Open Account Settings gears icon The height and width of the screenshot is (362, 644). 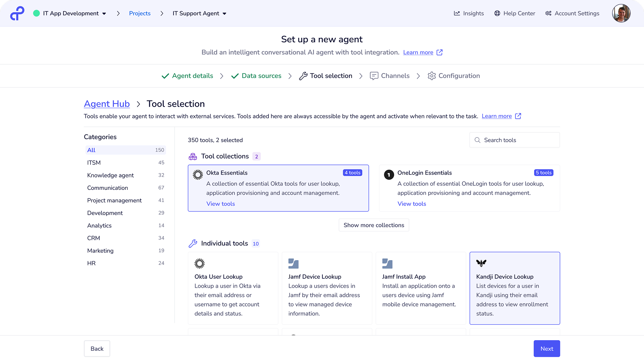[548, 13]
